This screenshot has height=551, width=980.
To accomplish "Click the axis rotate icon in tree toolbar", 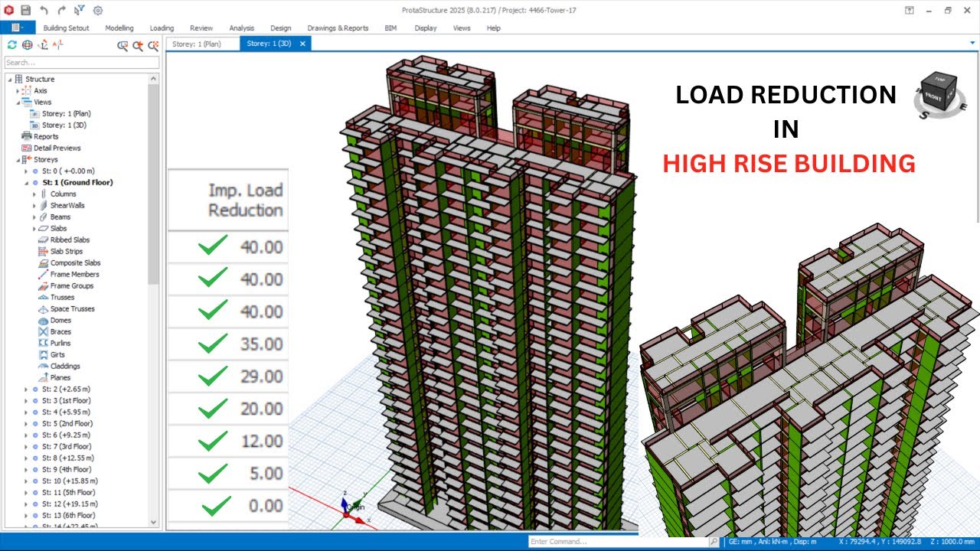I will point(41,45).
